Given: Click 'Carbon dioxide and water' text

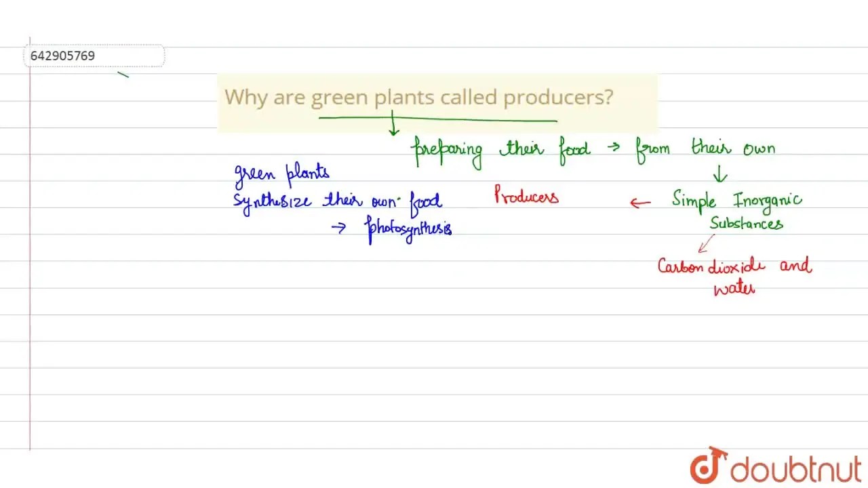Looking at the screenshot, I should (734, 274).
